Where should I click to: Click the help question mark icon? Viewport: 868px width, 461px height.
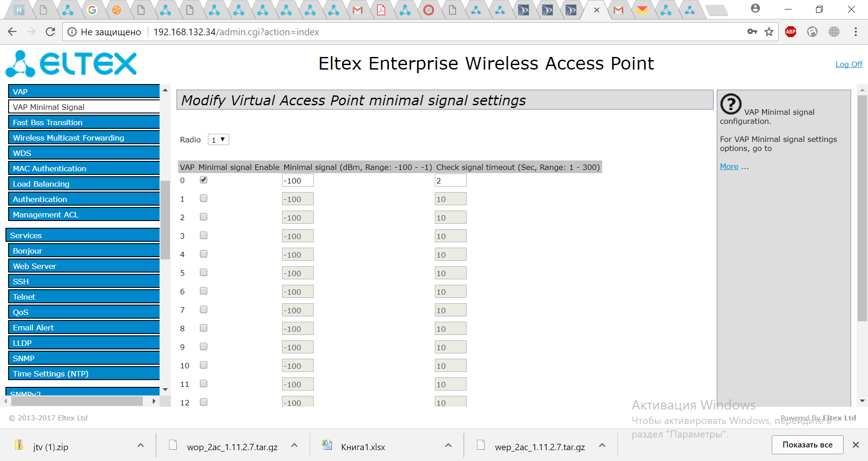click(731, 104)
